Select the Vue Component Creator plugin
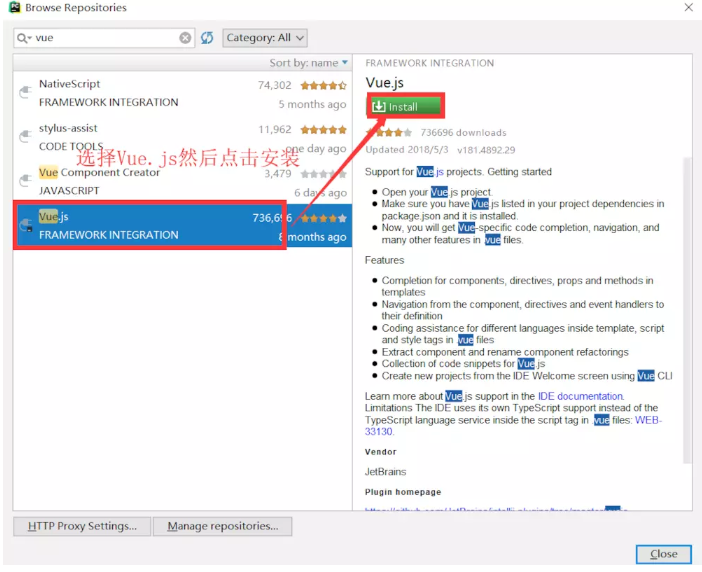The width and height of the screenshot is (702, 572). pyautogui.click(x=182, y=182)
